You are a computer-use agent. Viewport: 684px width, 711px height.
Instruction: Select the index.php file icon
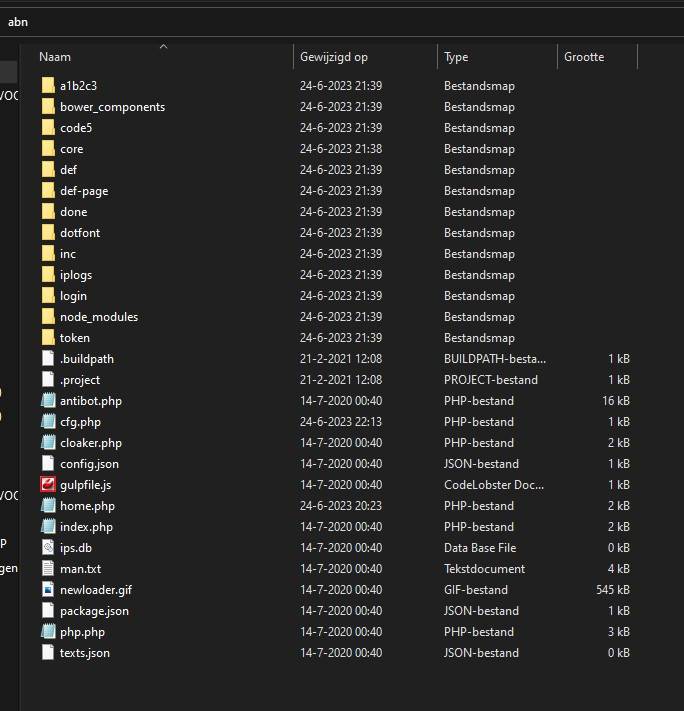point(48,526)
